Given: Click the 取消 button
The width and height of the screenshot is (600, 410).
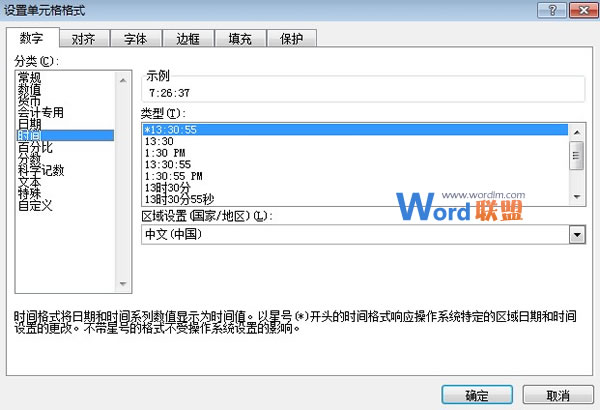Looking at the screenshot, I should pos(558,395).
